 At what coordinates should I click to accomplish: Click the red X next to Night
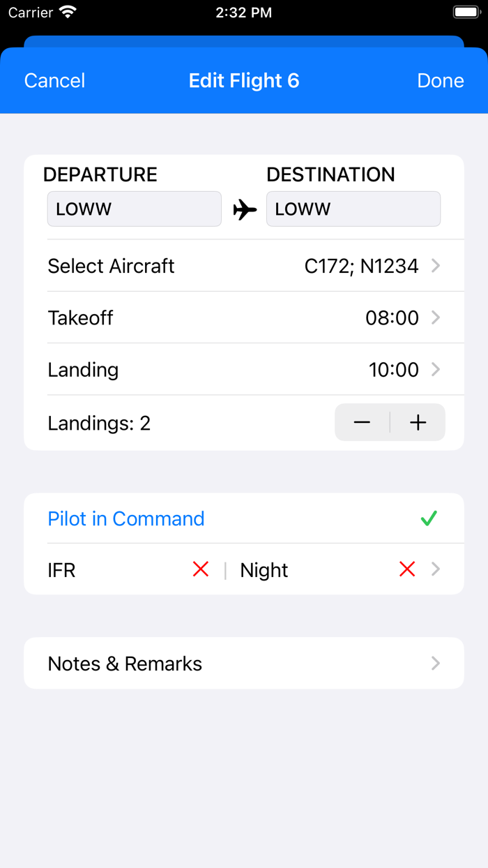(407, 569)
